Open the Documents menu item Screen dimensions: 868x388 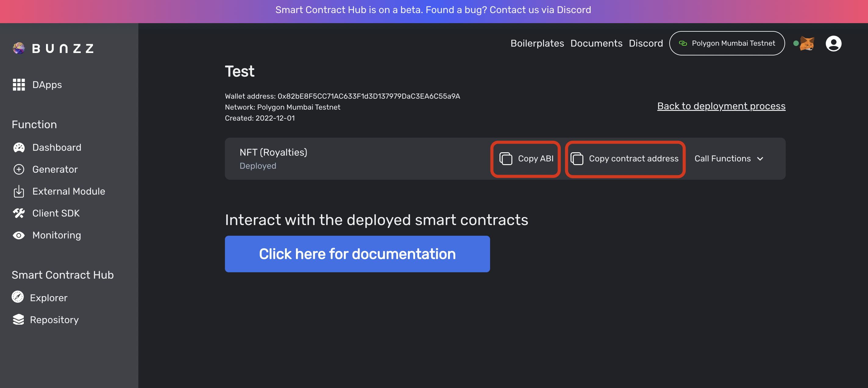[x=596, y=44]
